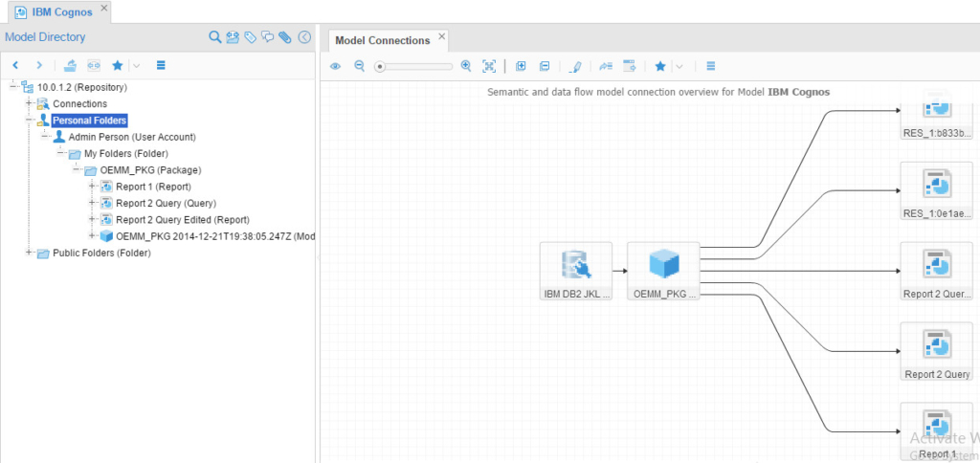Open the comments speech-bubble icon

click(x=268, y=37)
